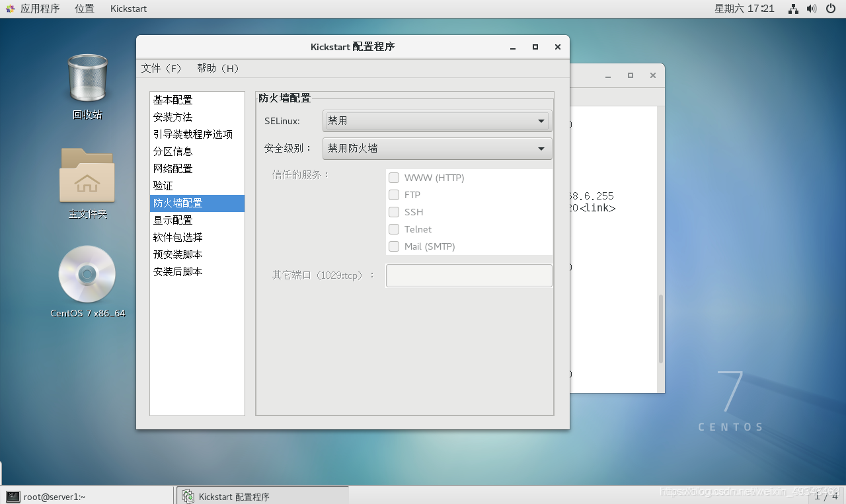Select 防火墙配置 in the sidebar list

point(197,203)
